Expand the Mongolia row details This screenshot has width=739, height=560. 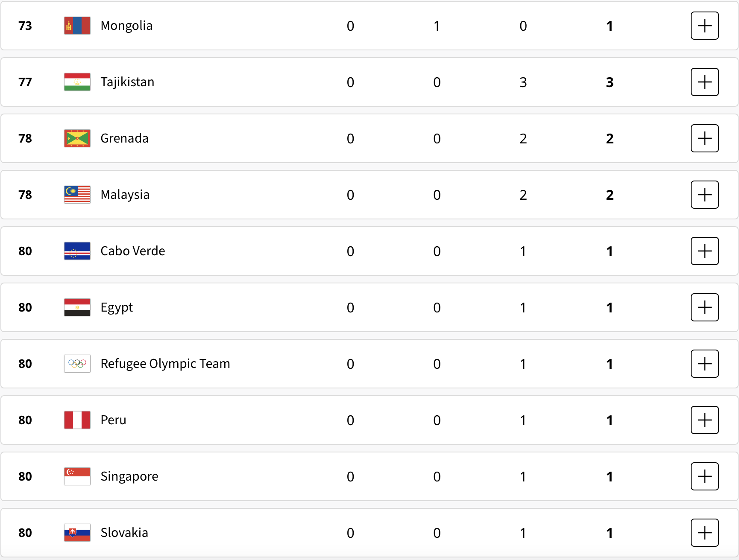point(704,26)
